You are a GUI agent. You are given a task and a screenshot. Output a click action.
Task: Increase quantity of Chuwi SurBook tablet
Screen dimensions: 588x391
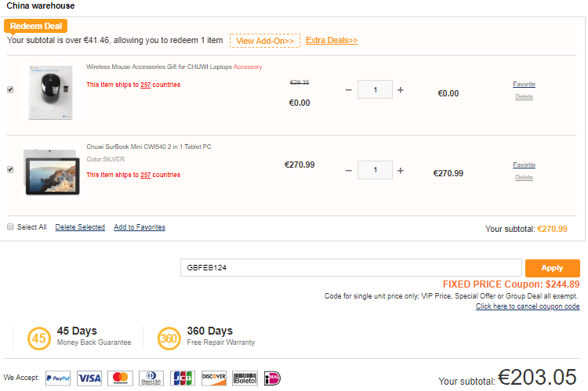(x=401, y=170)
